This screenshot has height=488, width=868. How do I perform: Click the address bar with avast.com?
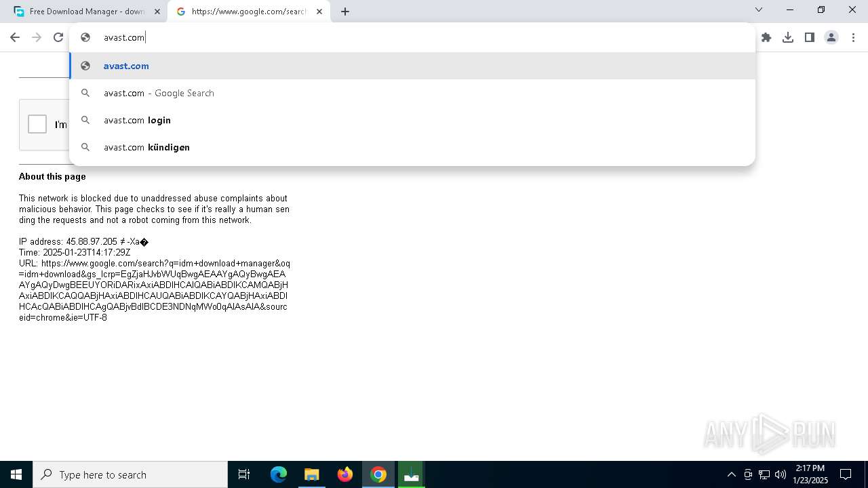point(412,37)
